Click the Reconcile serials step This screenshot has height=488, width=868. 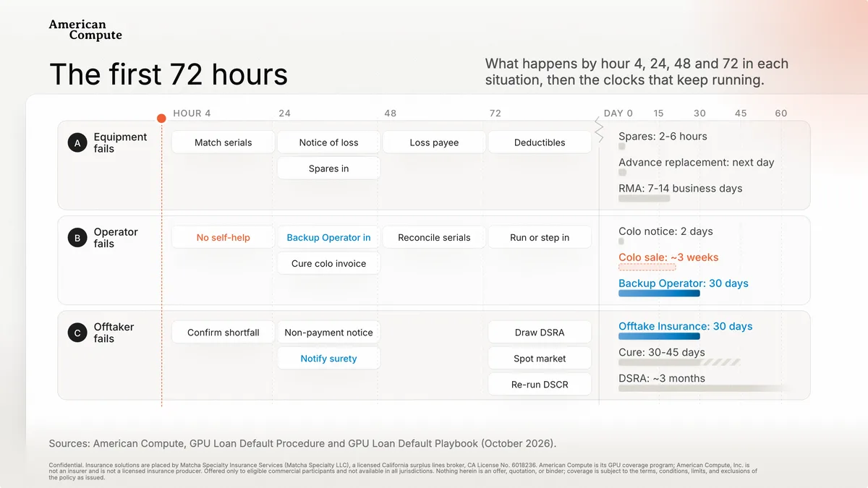[x=434, y=237]
